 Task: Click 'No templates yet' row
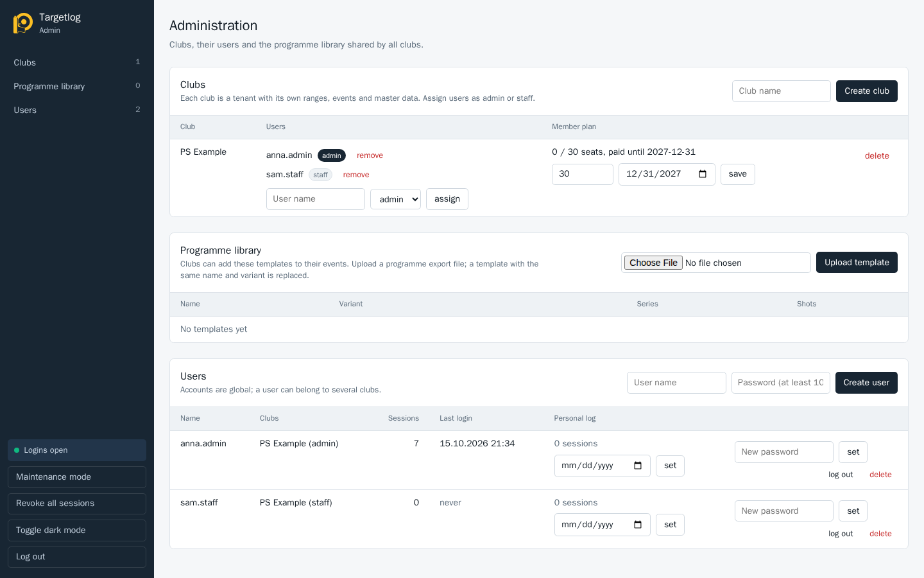[539, 329]
